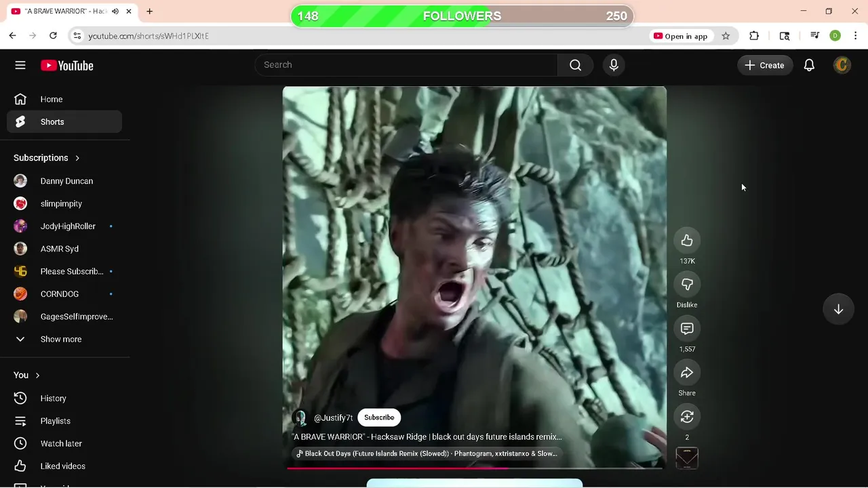The height and width of the screenshot is (488, 868).
Task: Like the Short with thumbs up
Action: 687,241
